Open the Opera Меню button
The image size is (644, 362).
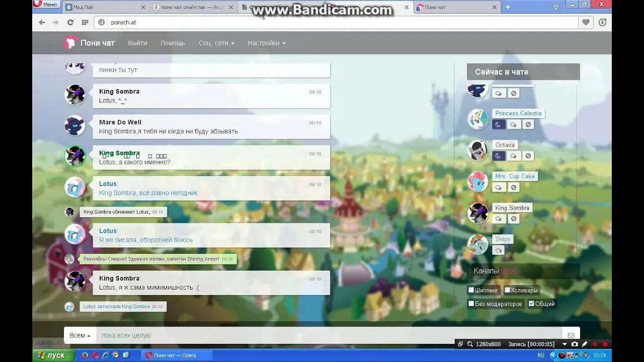[x=46, y=5]
